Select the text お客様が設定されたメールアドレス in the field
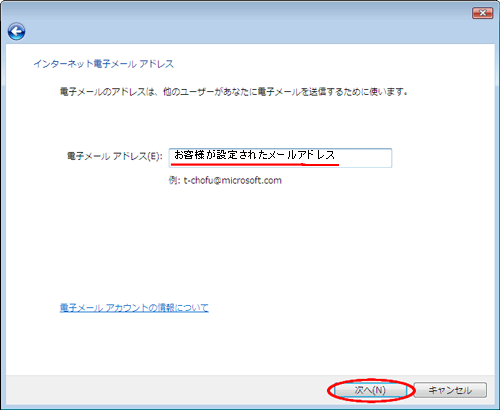Viewport: 500px width, 410px height. (x=255, y=155)
